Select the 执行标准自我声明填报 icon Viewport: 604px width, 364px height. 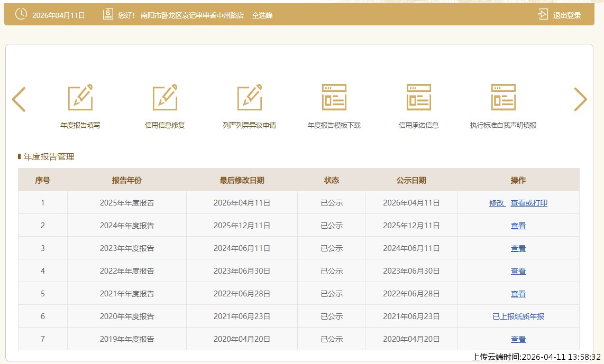click(x=504, y=98)
